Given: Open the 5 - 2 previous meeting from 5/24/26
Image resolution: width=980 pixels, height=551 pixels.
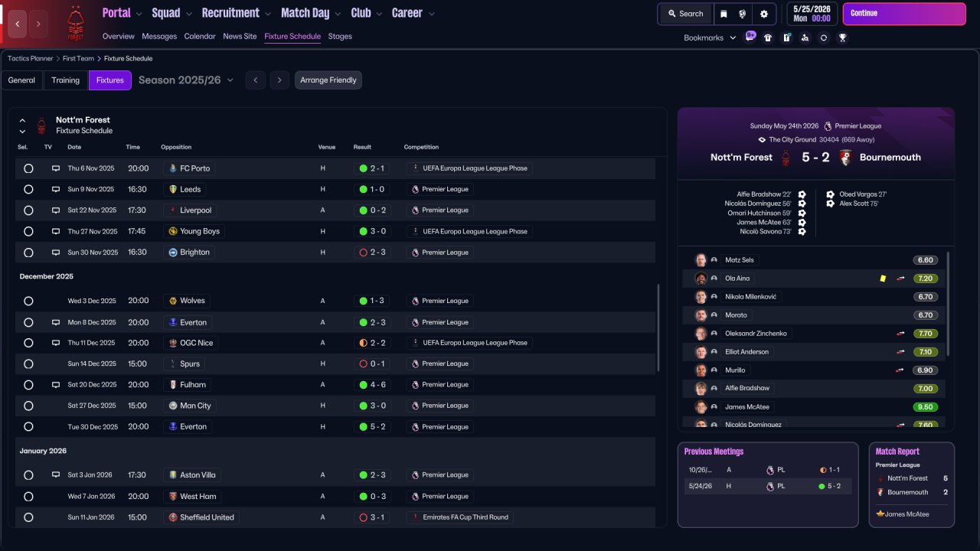Looking at the screenshot, I should tap(768, 486).
